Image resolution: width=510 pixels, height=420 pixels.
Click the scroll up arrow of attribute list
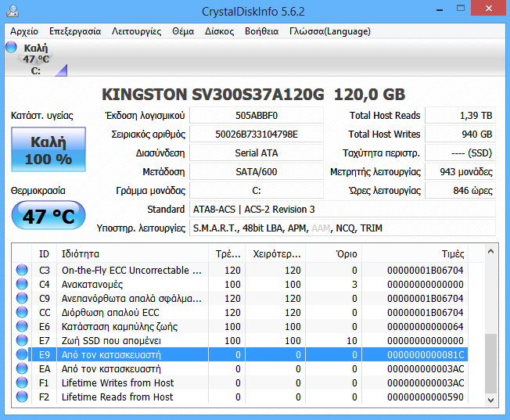pyautogui.click(x=490, y=251)
